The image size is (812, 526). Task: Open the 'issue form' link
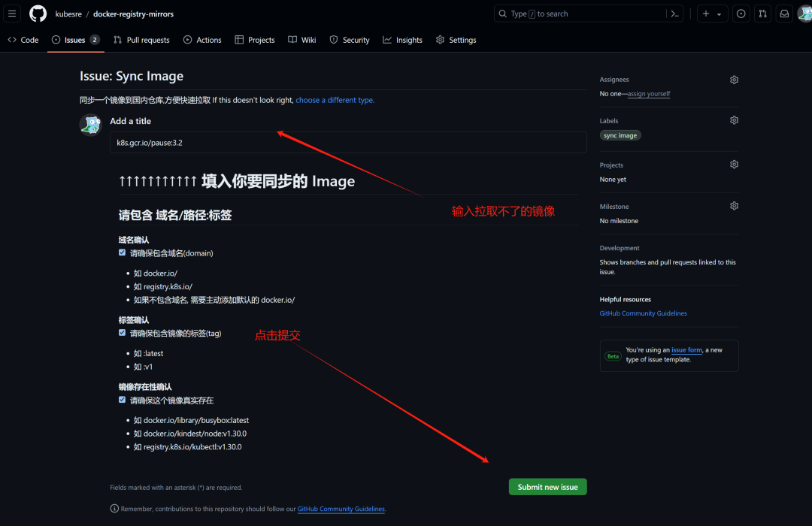coord(686,350)
